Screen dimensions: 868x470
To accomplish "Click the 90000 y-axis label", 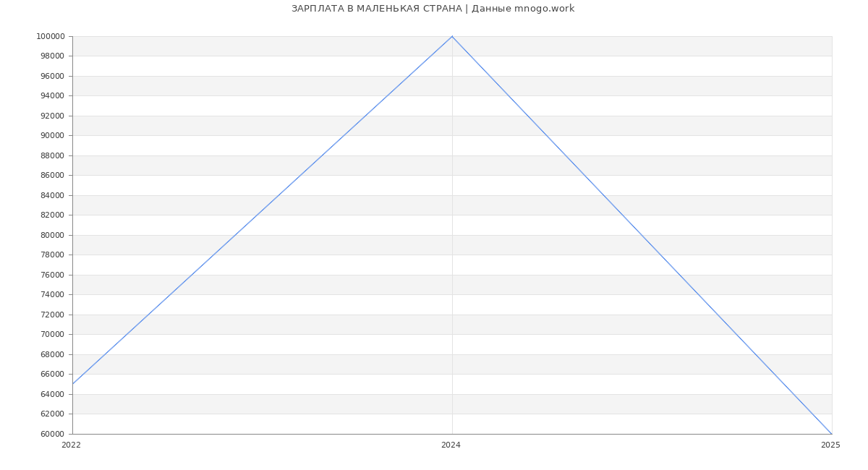I will click(52, 136).
